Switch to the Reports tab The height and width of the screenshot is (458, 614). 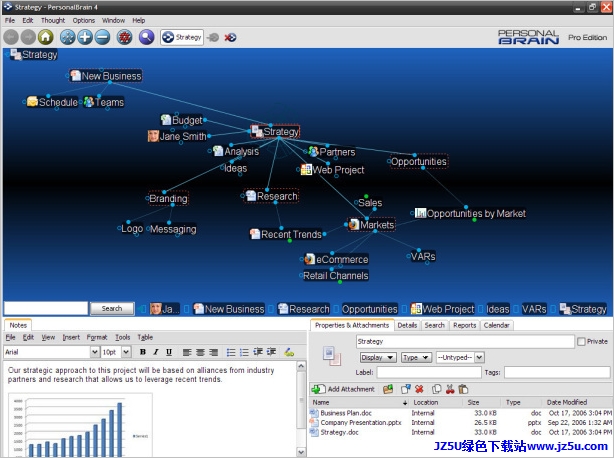(464, 325)
